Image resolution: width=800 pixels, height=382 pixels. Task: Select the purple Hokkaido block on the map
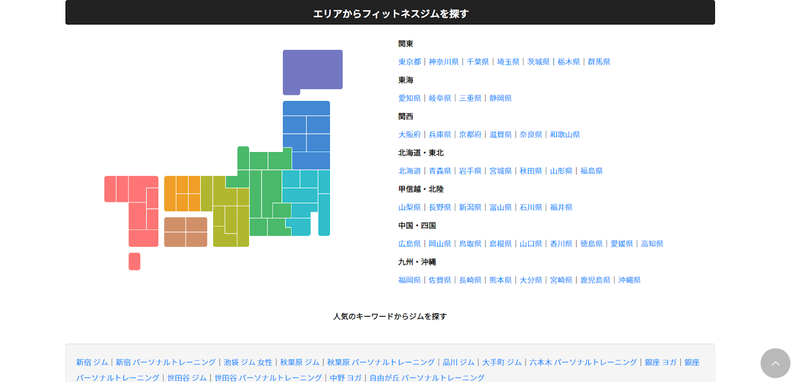pyautogui.click(x=312, y=71)
